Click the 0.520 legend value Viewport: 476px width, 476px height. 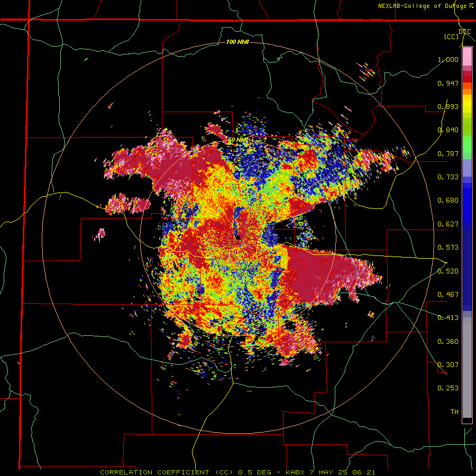pyautogui.click(x=448, y=271)
